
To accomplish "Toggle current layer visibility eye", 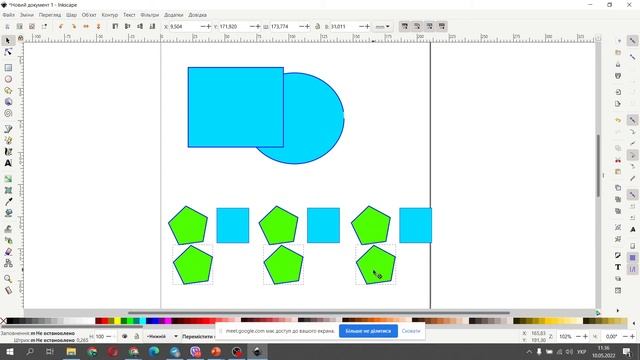I will [x=124, y=336].
